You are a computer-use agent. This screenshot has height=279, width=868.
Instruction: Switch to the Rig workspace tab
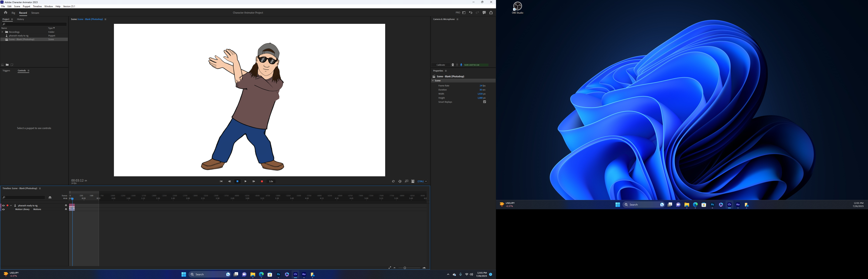pos(13,13)
